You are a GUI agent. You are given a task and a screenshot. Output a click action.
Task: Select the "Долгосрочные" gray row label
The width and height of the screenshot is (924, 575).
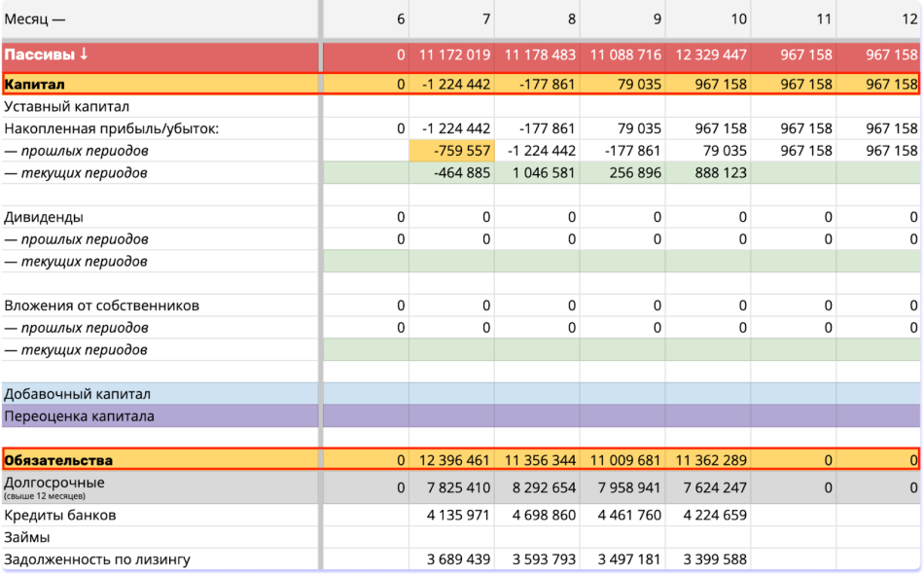pos(54,484)
